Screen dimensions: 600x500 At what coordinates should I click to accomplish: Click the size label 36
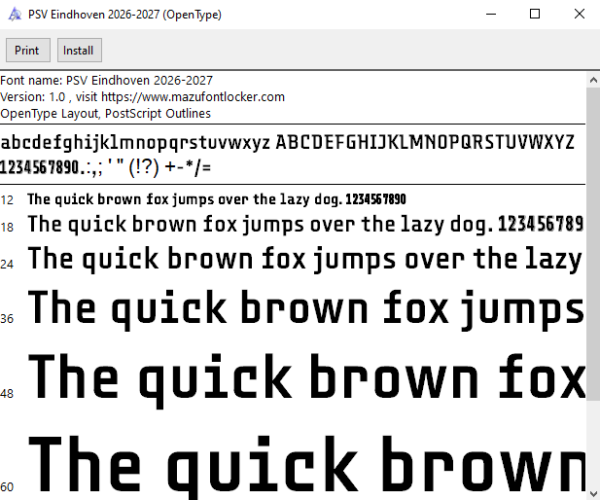[x=7, y=319]
